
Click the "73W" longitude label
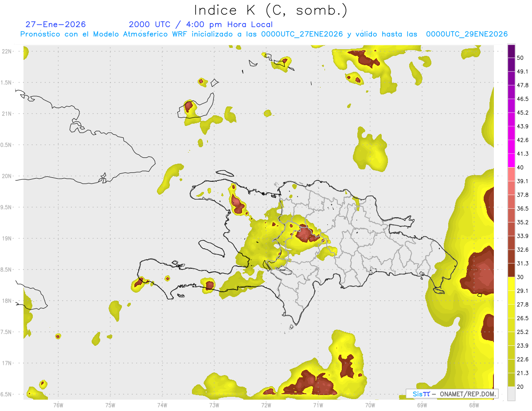pyautogui.click(x=214, y=405)
